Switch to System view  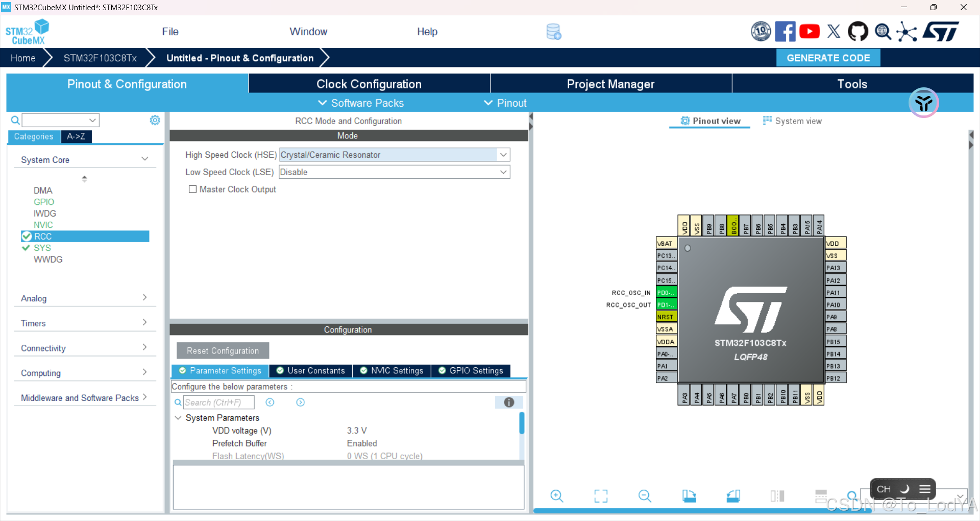(x=792, y=121)
